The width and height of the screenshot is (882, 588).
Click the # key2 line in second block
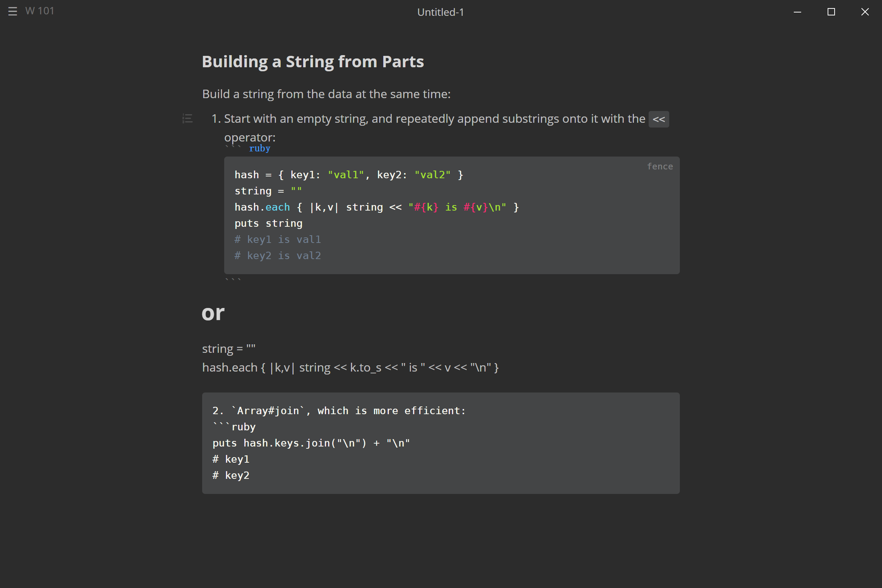231,475
